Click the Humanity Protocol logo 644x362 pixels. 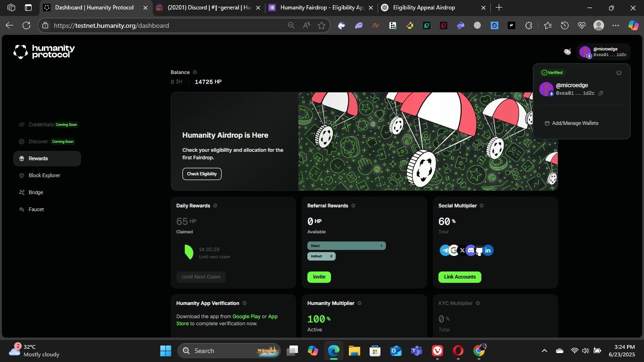pos(44,52)
